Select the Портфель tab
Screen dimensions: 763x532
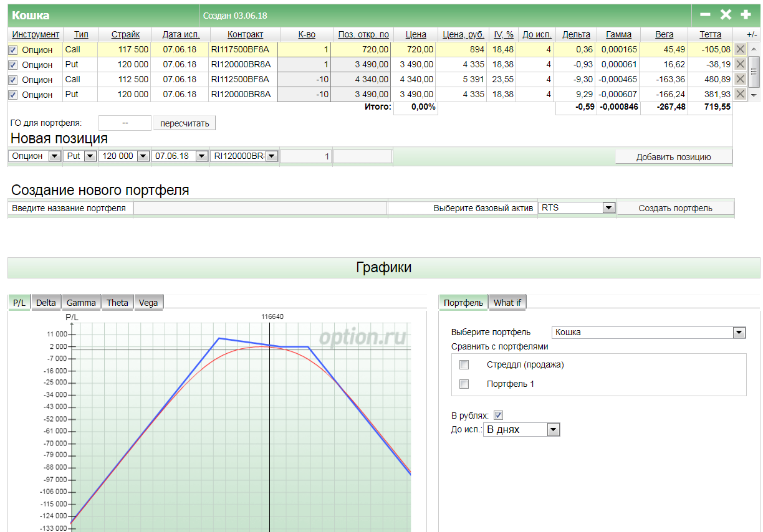463,303
